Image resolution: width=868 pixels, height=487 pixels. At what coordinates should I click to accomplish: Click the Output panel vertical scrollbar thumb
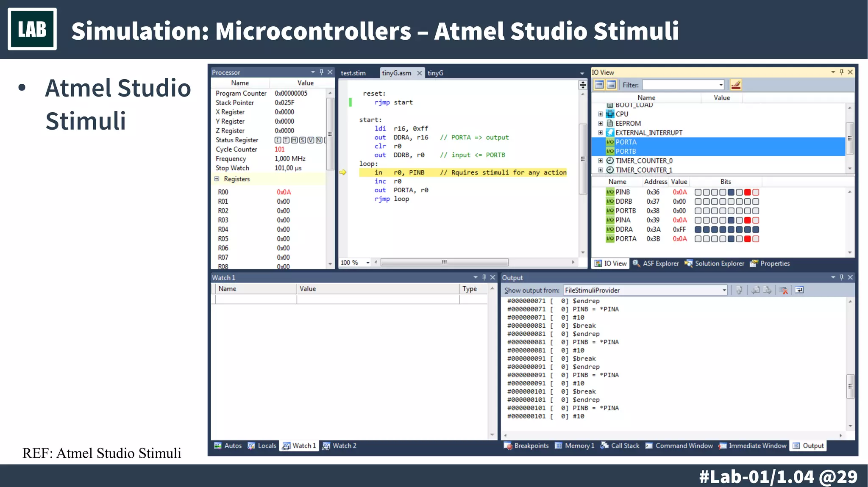point(850,386)
